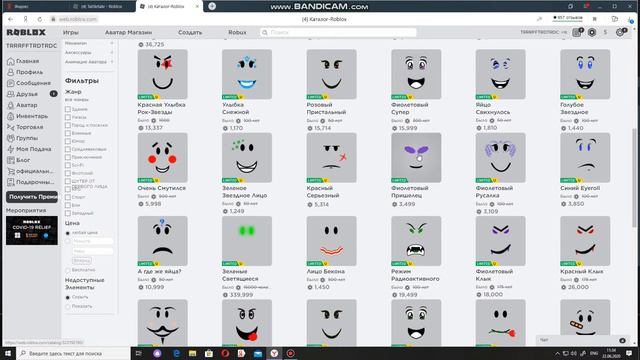Click the Roblox catalog search field
This screenshot has height=360, width=640.
338,32
